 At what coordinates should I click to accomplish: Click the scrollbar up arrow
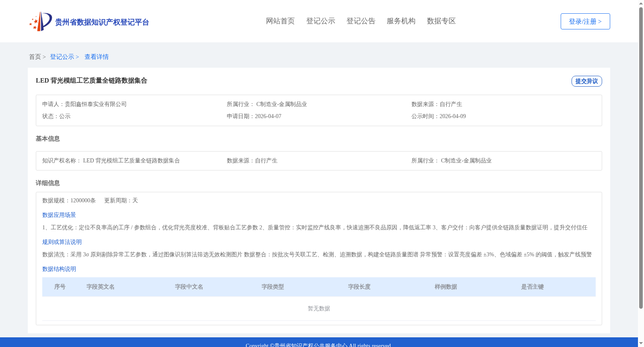pos(641,4)
